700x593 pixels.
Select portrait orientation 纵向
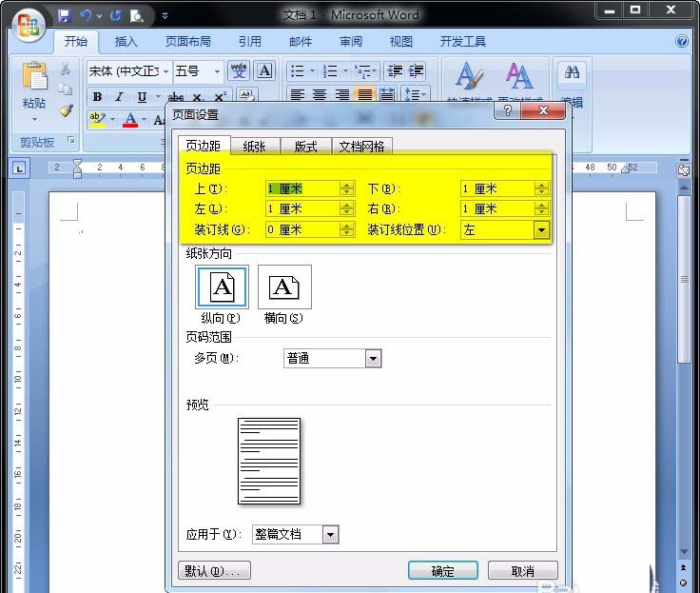click(222, 287)
